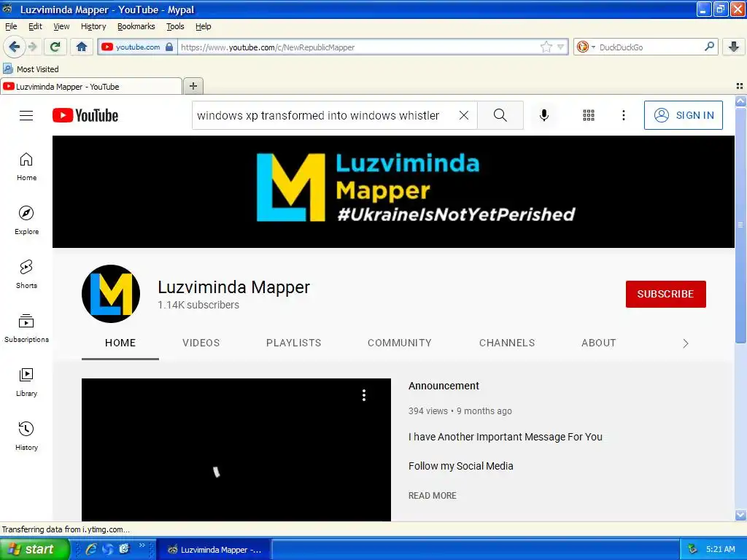
Task: Open the featured video three-dot menu
Action: click(364, 395)
